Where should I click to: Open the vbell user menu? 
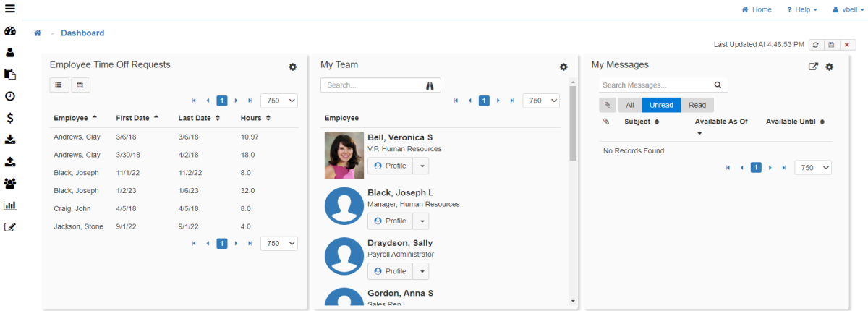point(848,9)
